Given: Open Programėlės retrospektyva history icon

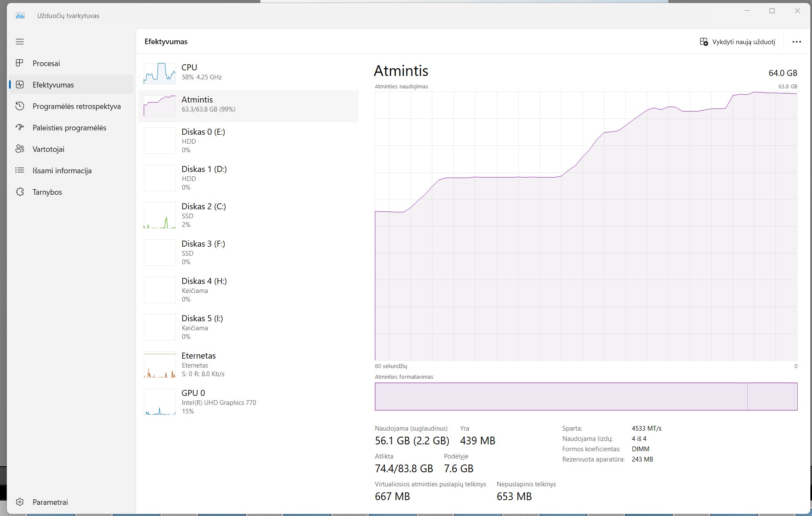Looking at the screenshot, I should point(20,106).
